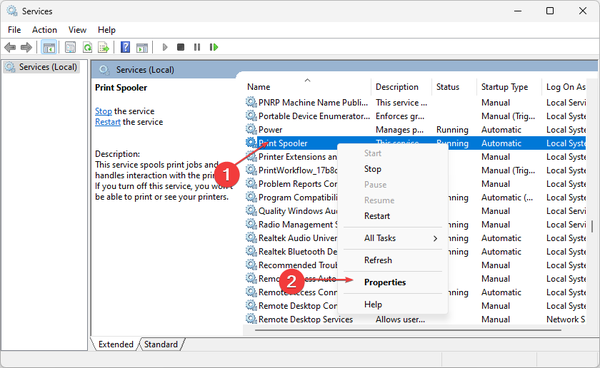
Task: Click the Back arrow toolbar icon
Action: point(10,47)
